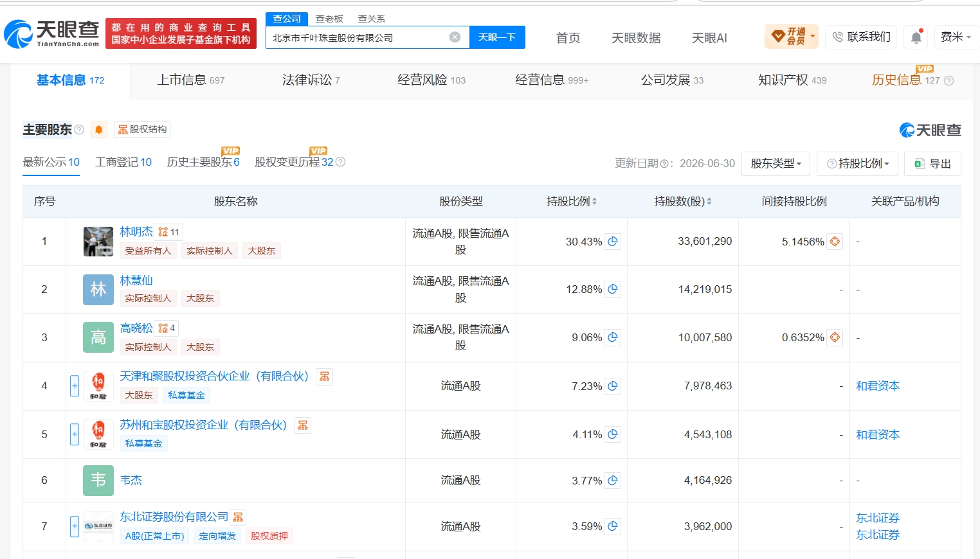Switch to the 知识产权 tab
The image size is (980, 559).
click(x=792, y=80)
